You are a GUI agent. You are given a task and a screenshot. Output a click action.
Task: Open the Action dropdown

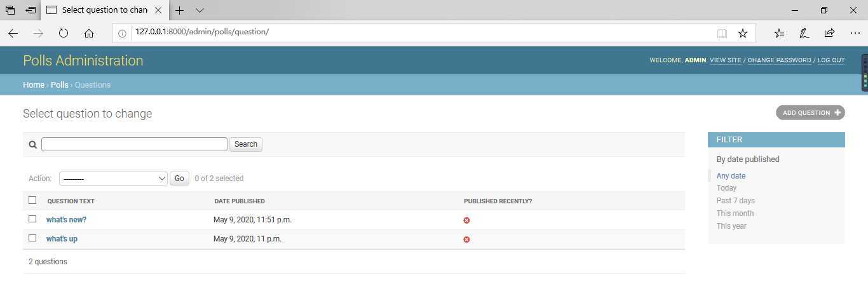113,179
